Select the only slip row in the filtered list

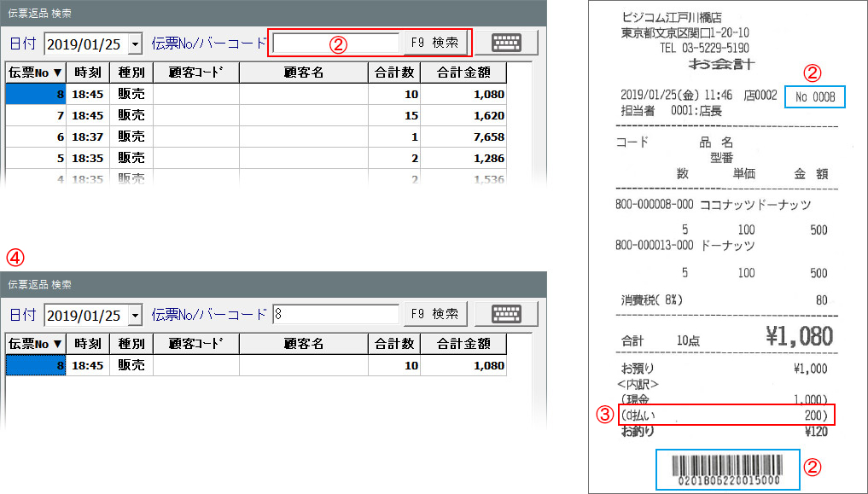tap(256, 365)
